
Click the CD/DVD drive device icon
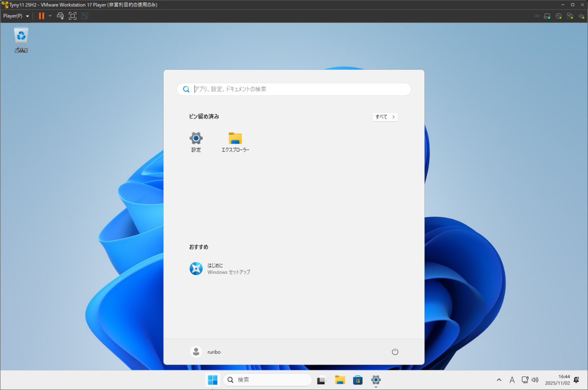(559, 16)
